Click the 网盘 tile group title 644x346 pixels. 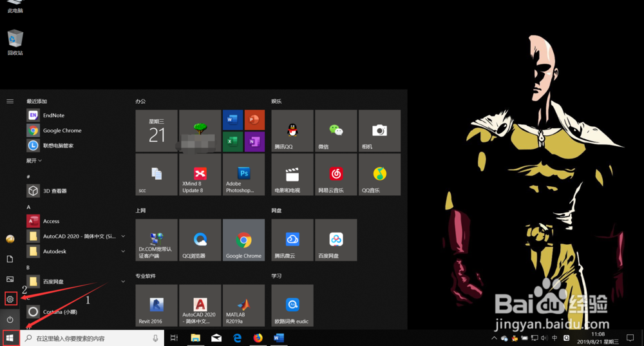pyautogui.click(x=276, y=211)
